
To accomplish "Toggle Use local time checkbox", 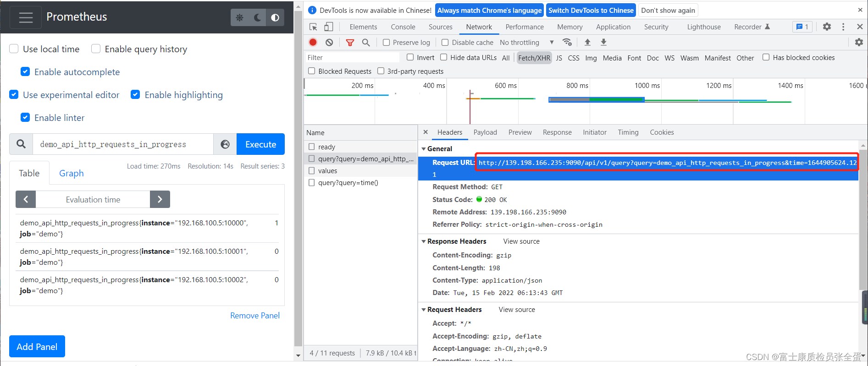I will tap(14, 49).
